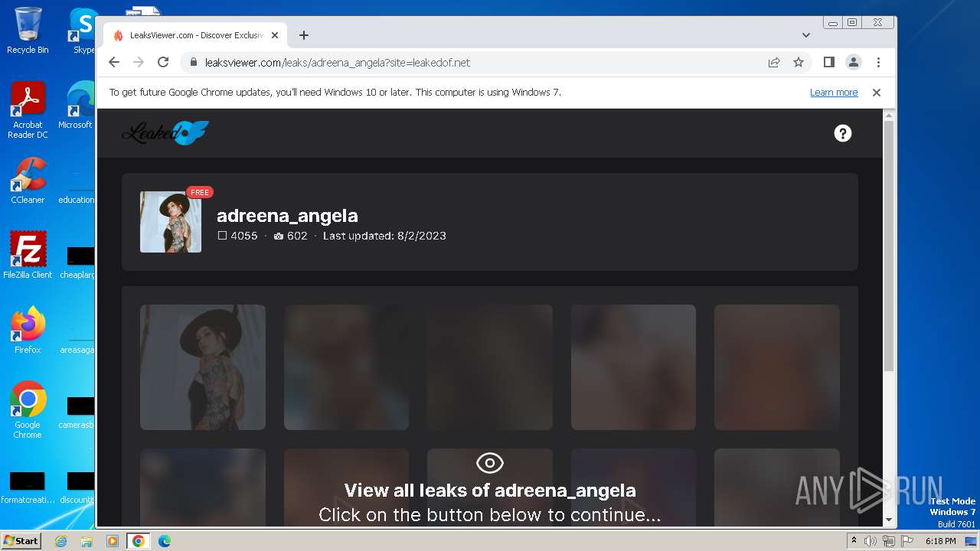Dismiss the Chrome update notification bar
This screenshot has height=551, width=980.
[x=877, y=93]
